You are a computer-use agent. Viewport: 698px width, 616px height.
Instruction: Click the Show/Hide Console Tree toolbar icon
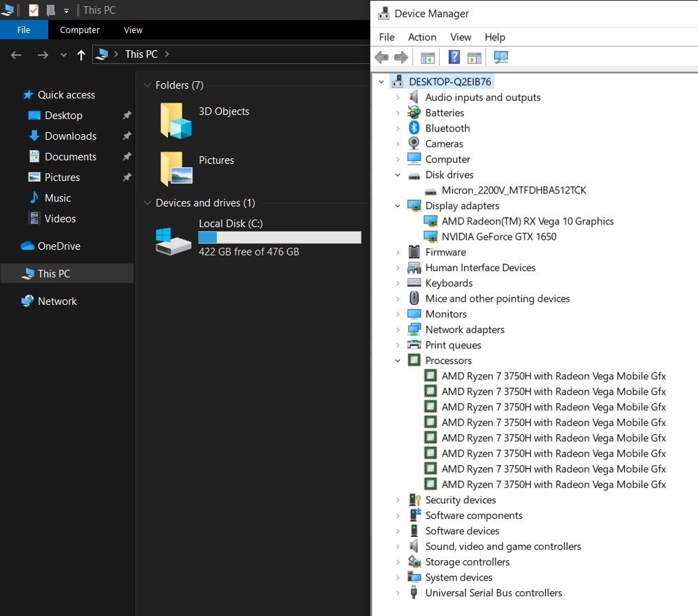[x=427, y=57]
